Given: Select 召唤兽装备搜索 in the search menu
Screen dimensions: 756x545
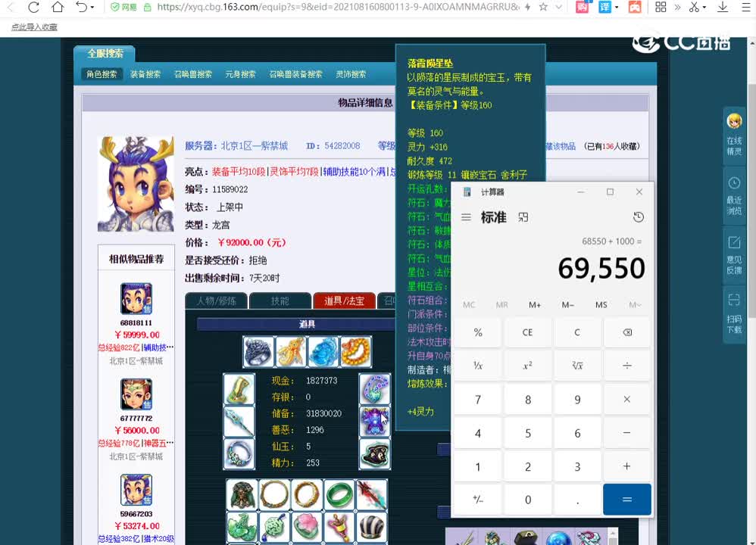Looking at the screenshot, I should (295, 74).
